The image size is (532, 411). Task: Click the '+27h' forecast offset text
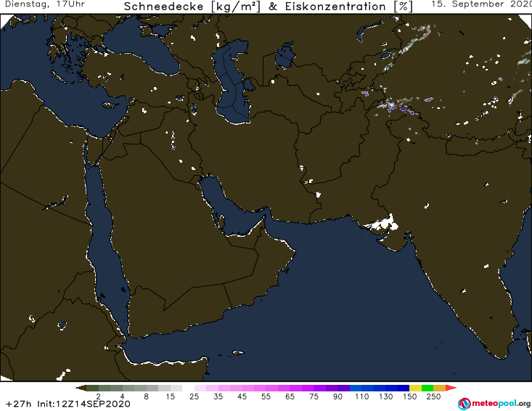coord(19,404)
